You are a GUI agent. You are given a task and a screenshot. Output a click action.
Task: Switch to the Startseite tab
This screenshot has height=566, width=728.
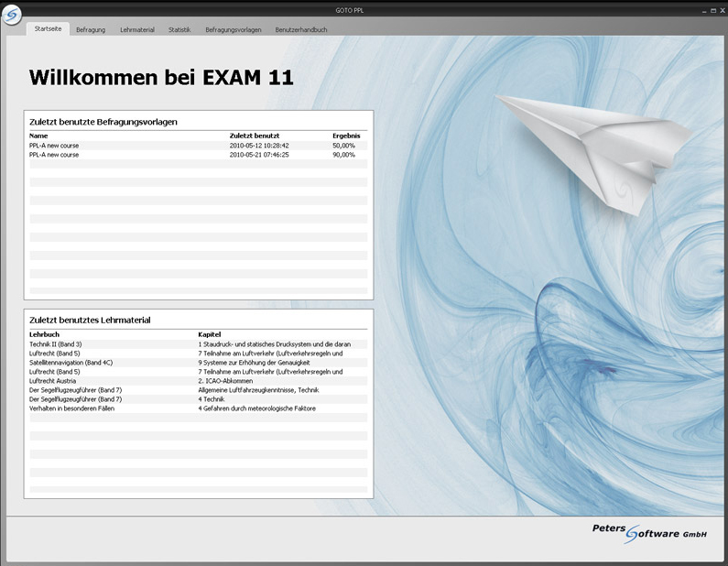coord(48,28)
